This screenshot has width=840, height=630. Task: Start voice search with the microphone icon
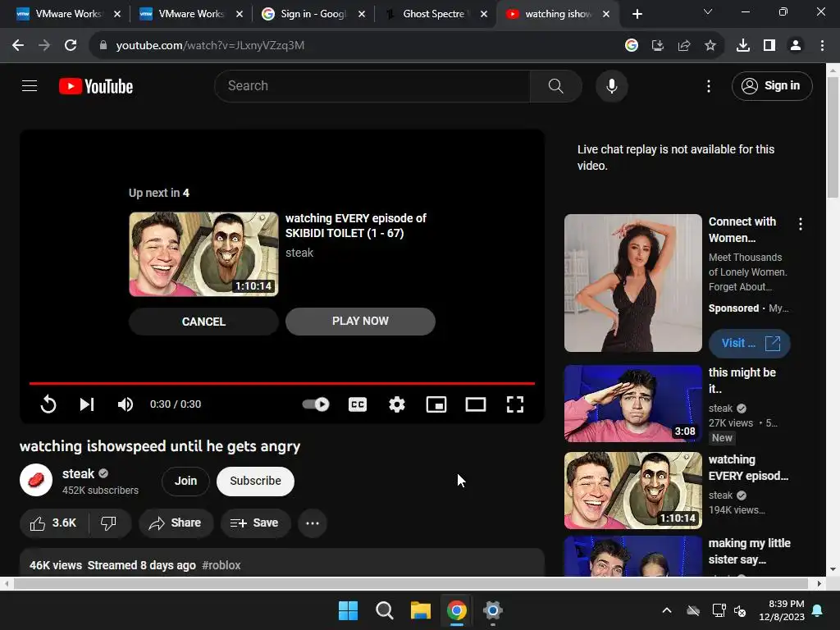[x=612, y=85]
